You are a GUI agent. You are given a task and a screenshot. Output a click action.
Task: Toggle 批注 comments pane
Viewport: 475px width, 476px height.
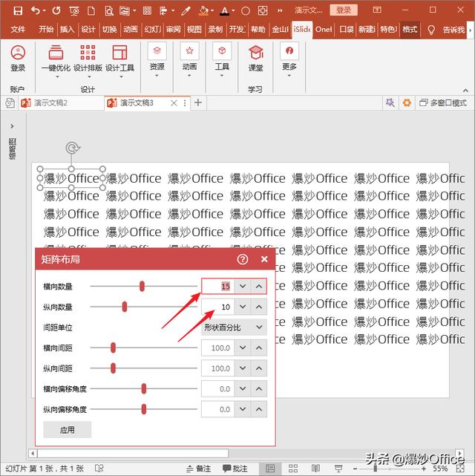tap(235, 469)
